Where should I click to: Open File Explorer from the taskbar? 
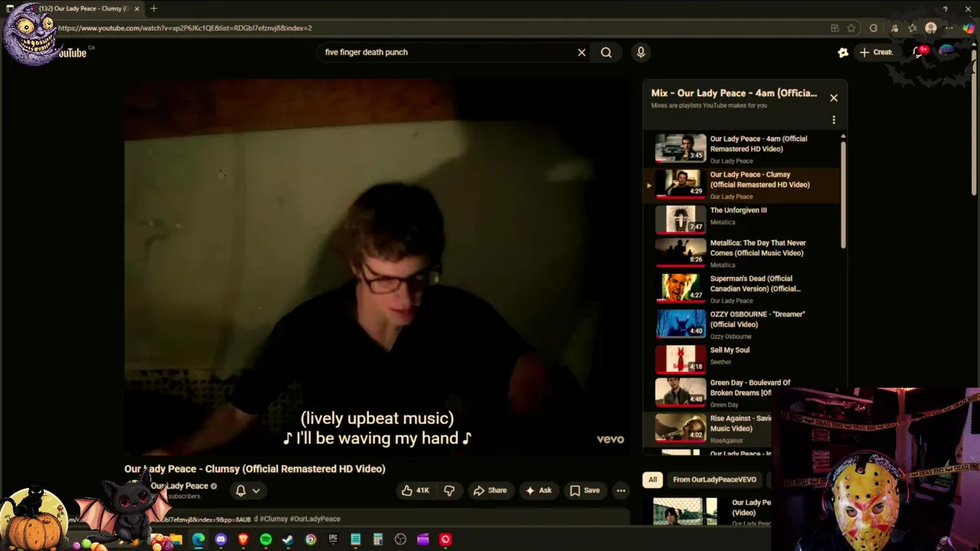[176, 540]
